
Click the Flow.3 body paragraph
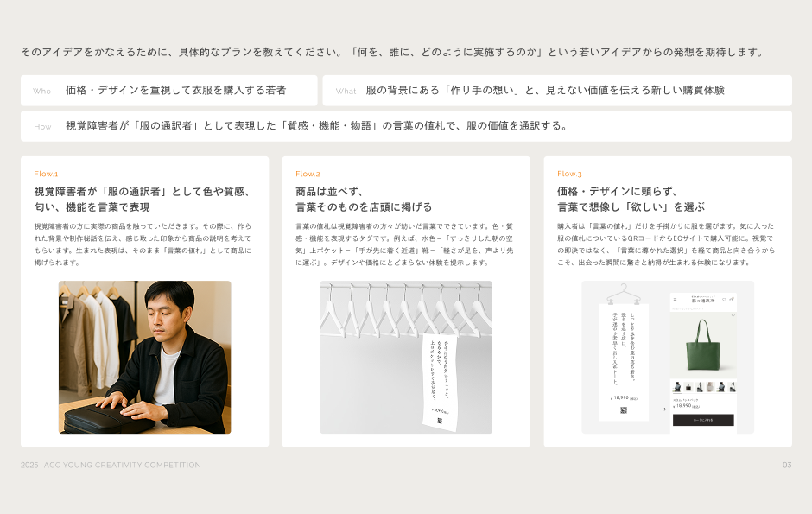point(667,244)
